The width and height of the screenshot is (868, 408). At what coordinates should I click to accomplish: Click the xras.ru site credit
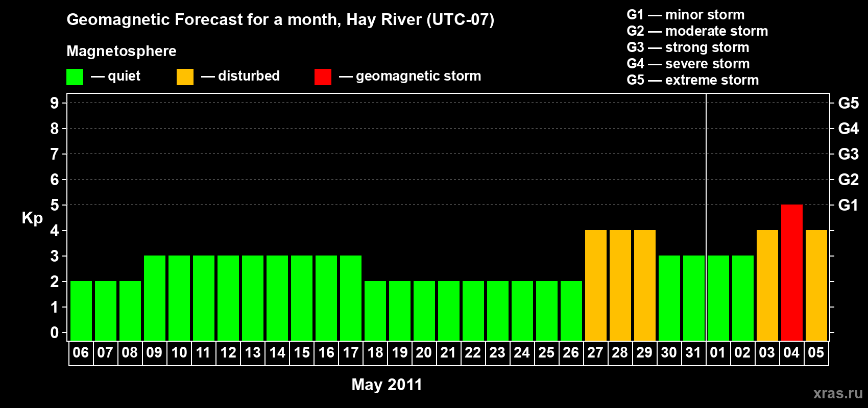[x=838, y=393]
